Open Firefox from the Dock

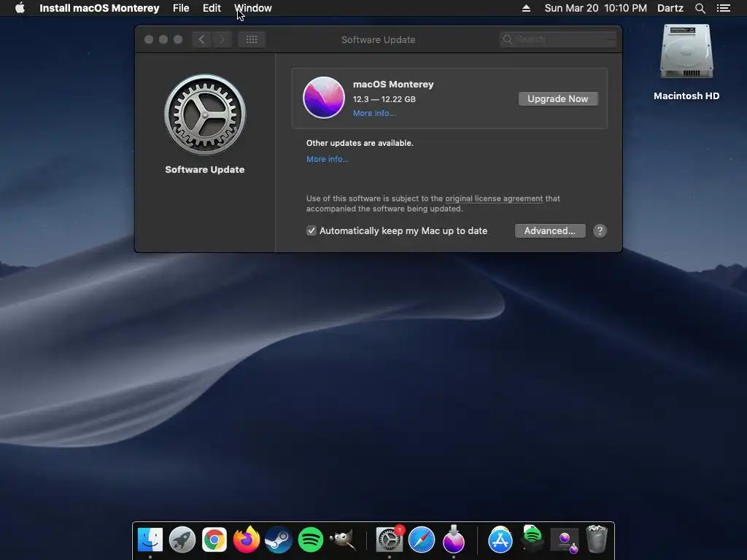coord(247,540)
